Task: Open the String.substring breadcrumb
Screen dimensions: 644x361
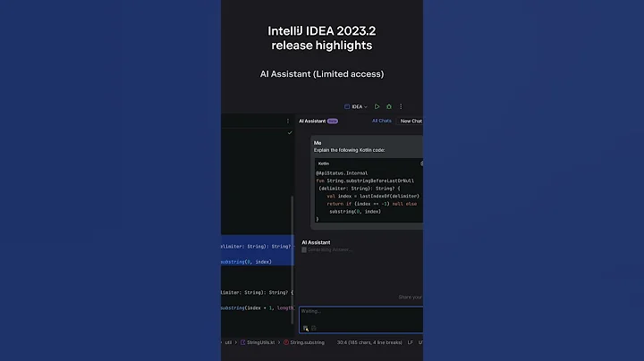Action: 307,342
